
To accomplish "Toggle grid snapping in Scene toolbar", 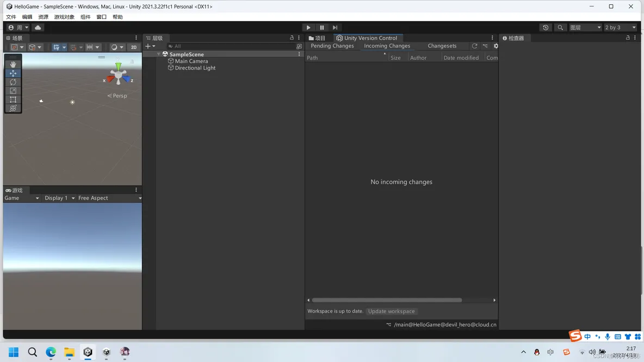I will click(x=73, y=47).
